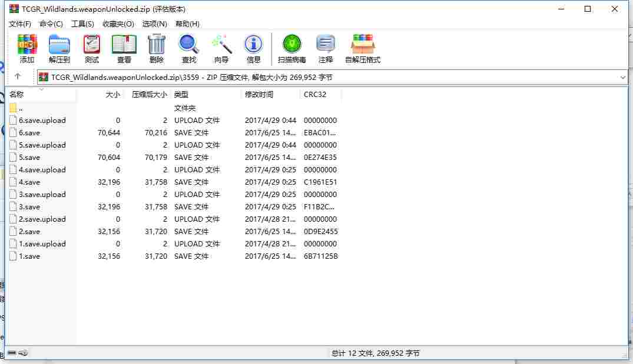Click the WinRAR title bar app icon
The image size is (633, 364).
(x=14, y=8)
